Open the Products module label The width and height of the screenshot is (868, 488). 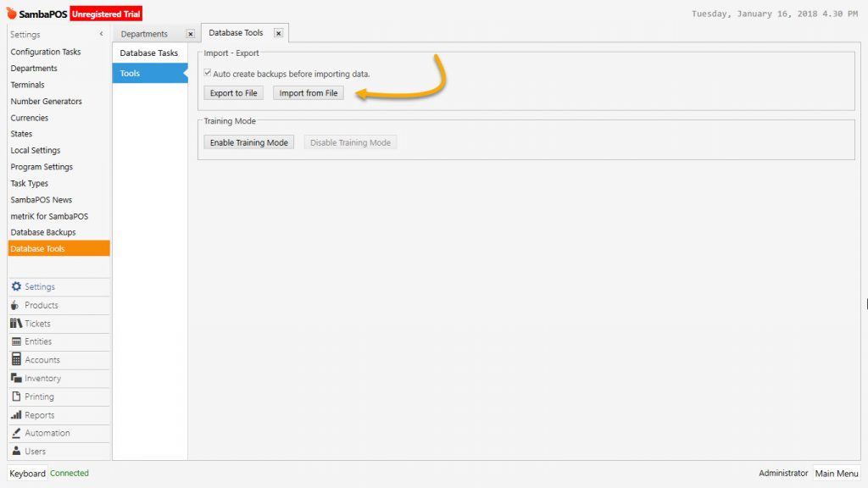(42, 305)
